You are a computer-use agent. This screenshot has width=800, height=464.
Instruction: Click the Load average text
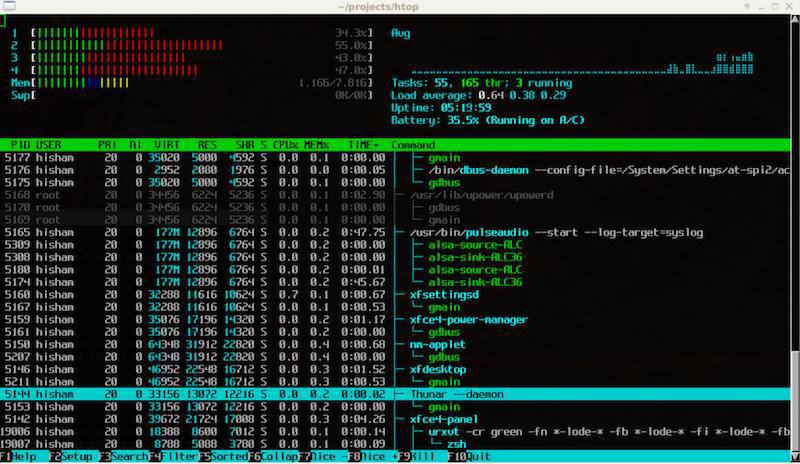click(478, 95)
